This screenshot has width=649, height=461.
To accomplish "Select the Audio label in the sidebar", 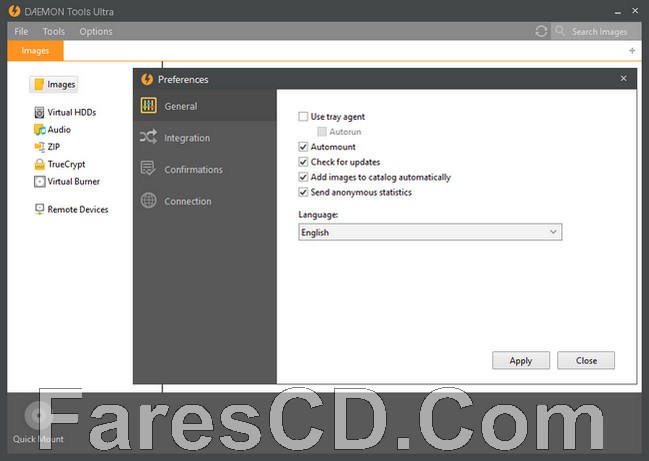I will [x=59, y=130].
